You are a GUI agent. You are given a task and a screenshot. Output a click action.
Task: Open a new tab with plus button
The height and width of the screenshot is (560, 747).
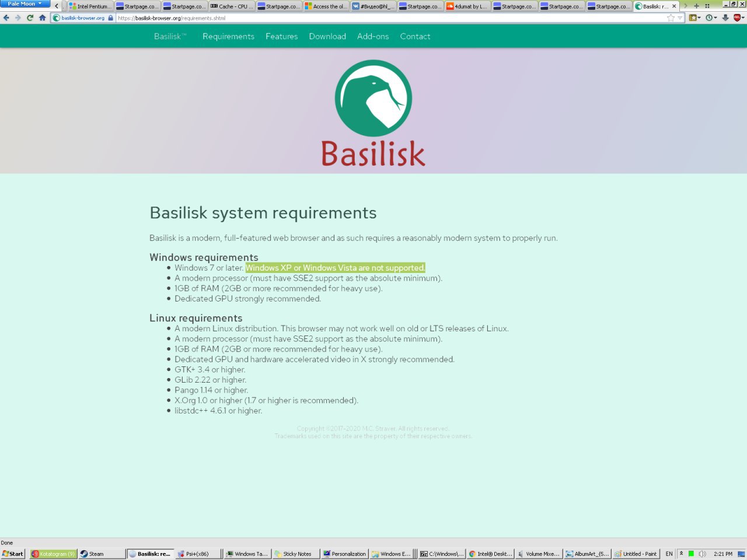tap(696, 6)
